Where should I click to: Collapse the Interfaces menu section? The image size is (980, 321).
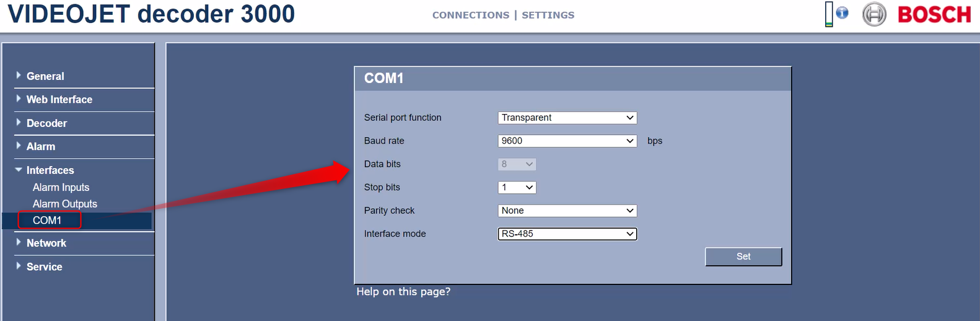click(50, 170)
